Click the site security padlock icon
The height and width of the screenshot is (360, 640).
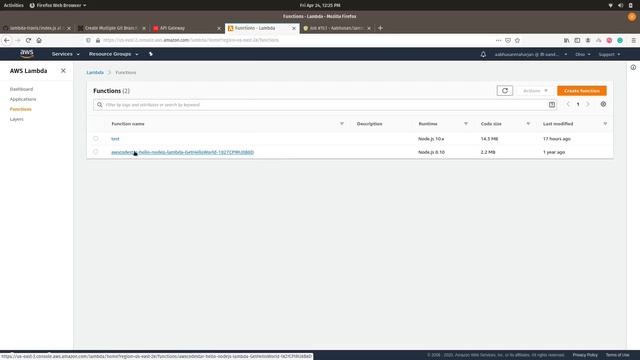[98, 40]
